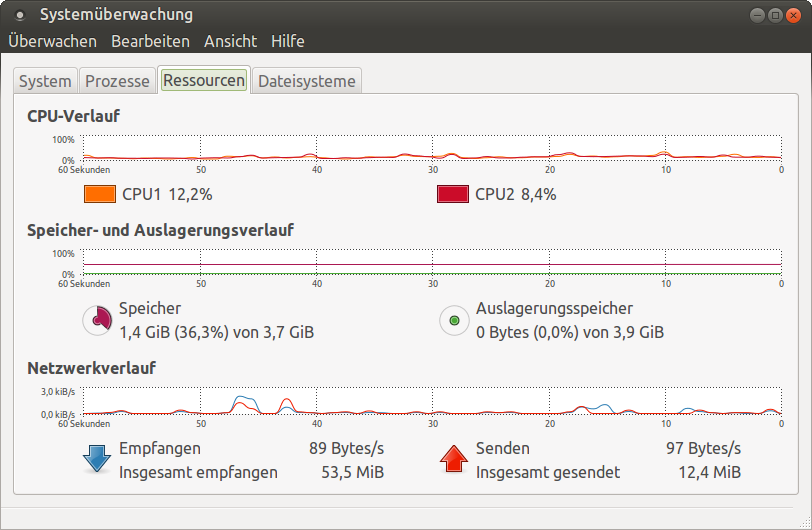Image resolution: width=812 pixels, height=530 pixels.
Task: Click the Speicher- und Auslagerungsverlauf graph
Action: pyautogui.click(x=432, y=262)
